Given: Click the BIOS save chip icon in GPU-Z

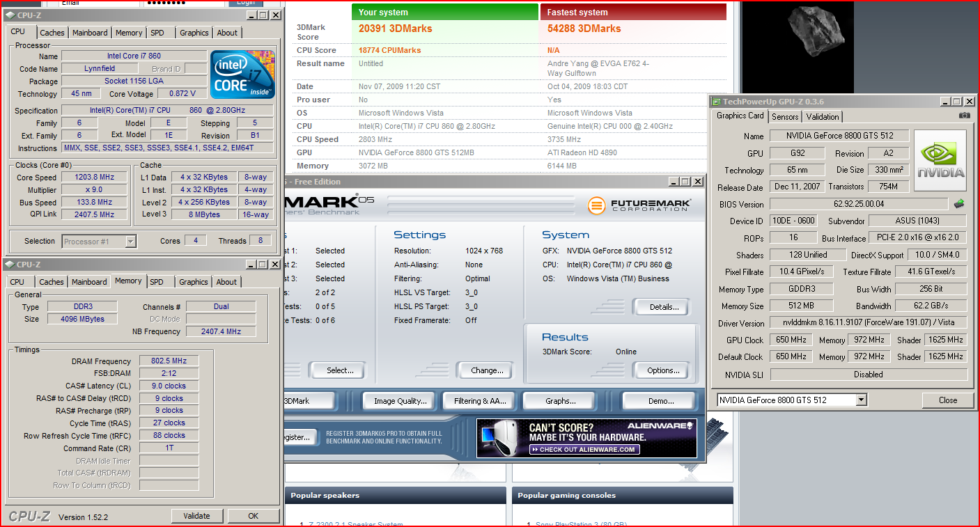Looking at the screenshot, I should point(959,204).
